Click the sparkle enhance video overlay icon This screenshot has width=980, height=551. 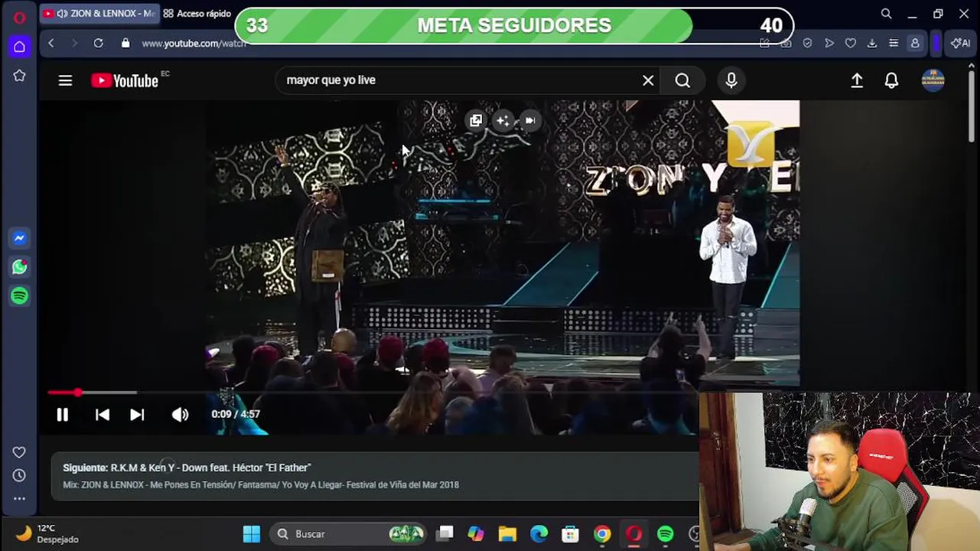click(x=503, y=120)
